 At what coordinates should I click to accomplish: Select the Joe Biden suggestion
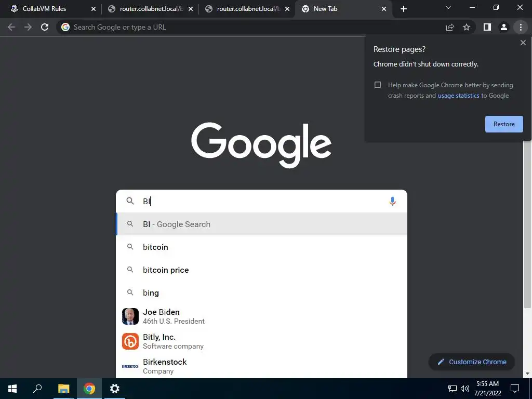point(262,316)
